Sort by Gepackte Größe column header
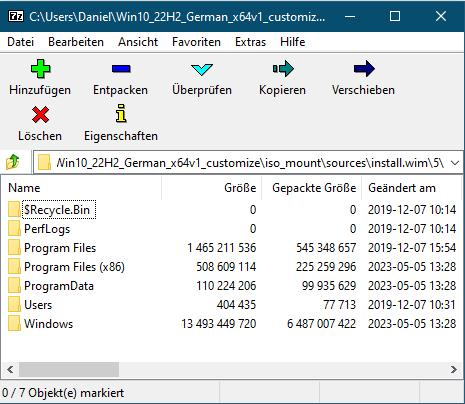The image size is (465, 404). [312, 188]
